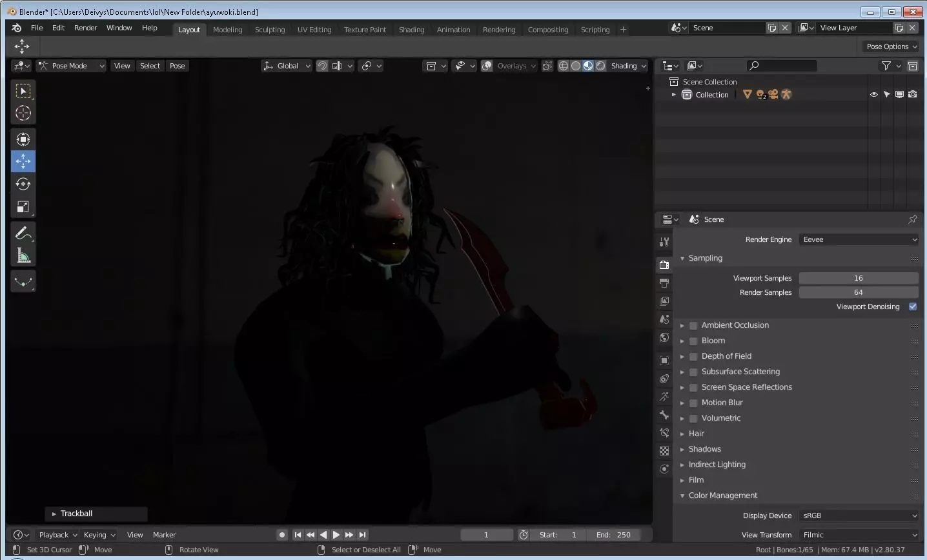Enable the Screen Space Reflections checkbox

tap(693, 387)
